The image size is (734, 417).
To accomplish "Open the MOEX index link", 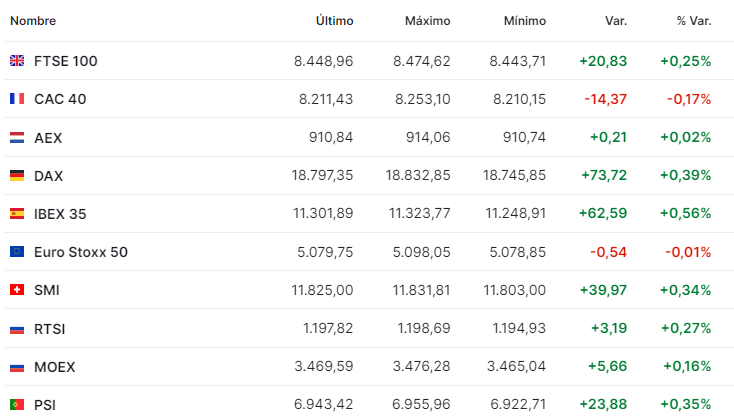I will [54, 367].
